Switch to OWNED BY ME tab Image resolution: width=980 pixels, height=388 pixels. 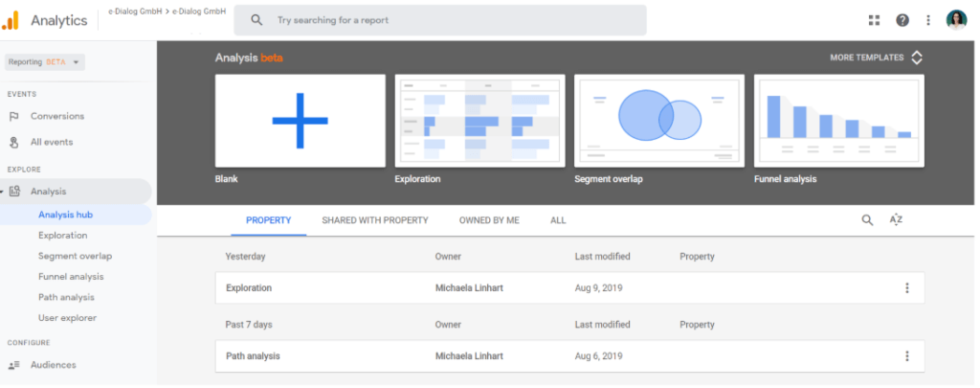point(489,220)
